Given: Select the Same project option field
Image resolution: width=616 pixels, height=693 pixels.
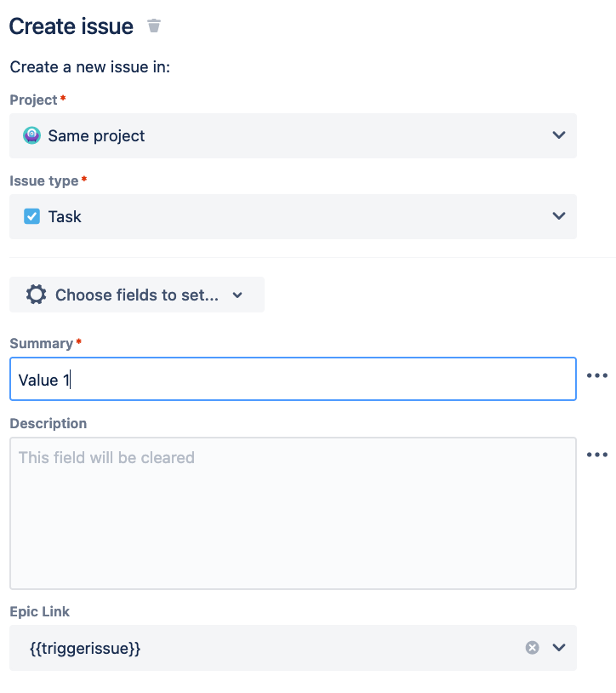Looking at the screenshot, I should tap(281, 135).
